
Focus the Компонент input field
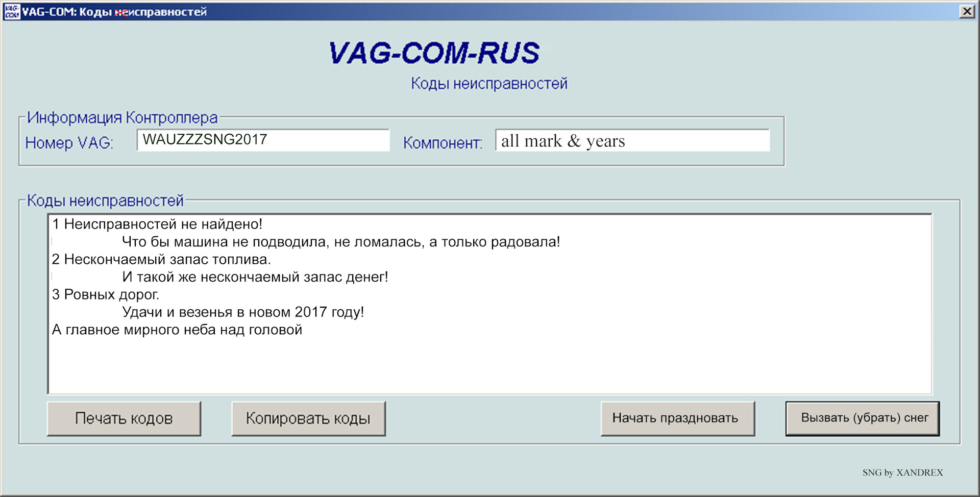pos(632,140)
